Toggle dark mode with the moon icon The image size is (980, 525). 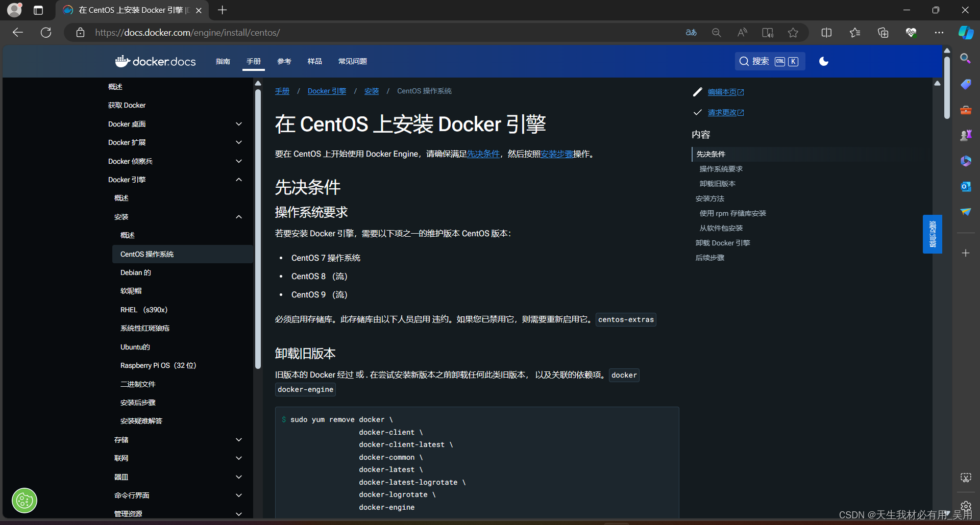pos(824,61)
